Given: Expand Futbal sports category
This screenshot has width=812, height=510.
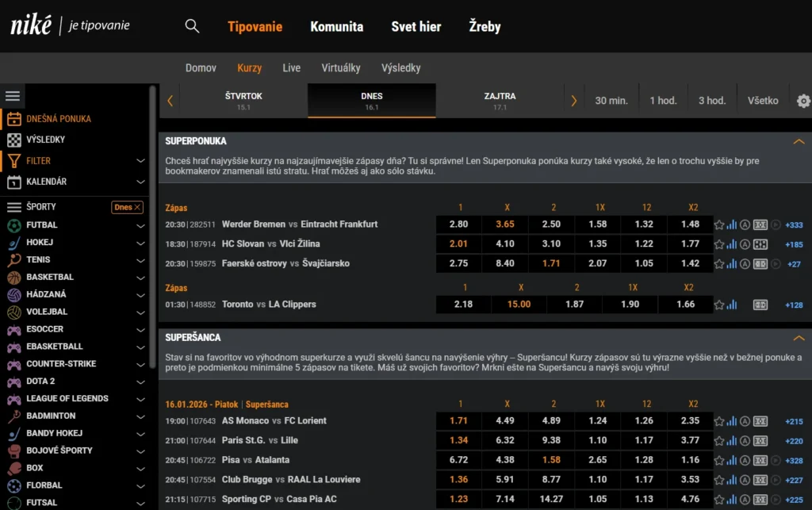Looking at the screenshot, I should pyautogui.click(x=140, y=225).
